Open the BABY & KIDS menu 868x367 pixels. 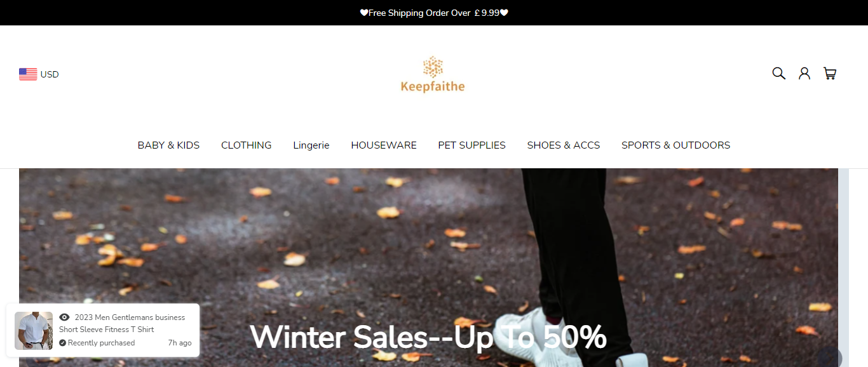168,145
